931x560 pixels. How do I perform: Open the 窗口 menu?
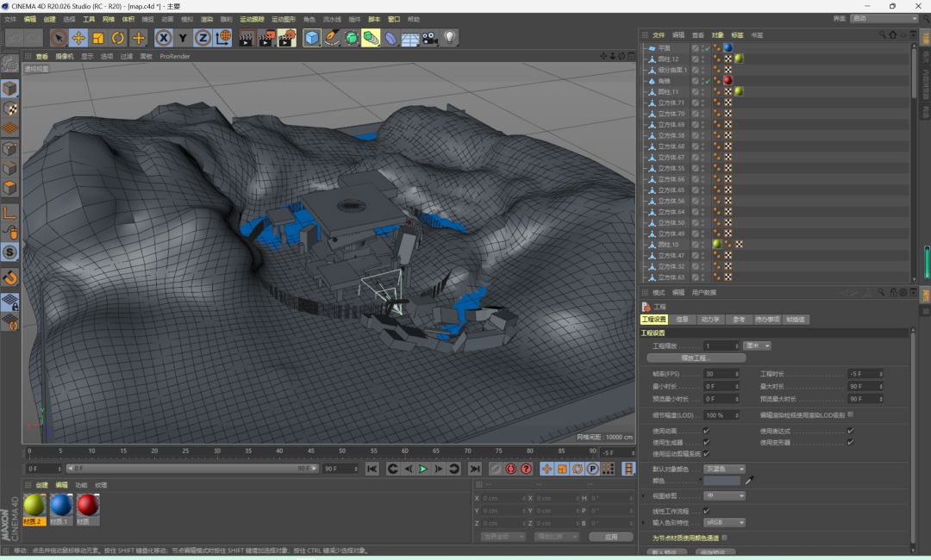394,19
